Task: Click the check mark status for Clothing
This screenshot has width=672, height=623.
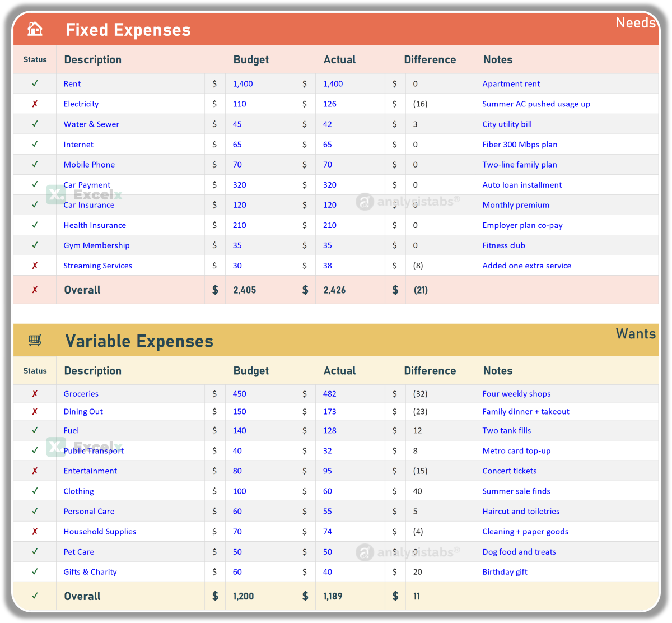Action: tap(35, 491)
